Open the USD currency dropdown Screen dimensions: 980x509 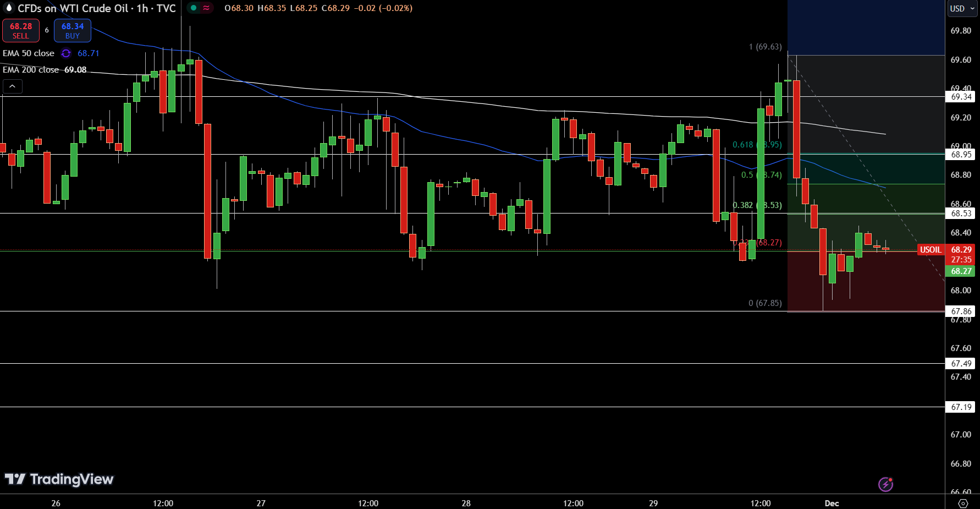click(x=962, y=8)
